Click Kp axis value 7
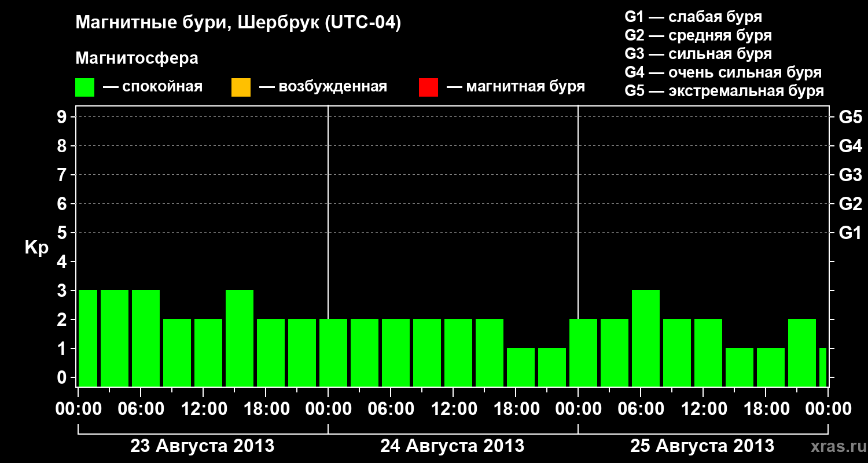The image size is (868, 463). [63, 175]
